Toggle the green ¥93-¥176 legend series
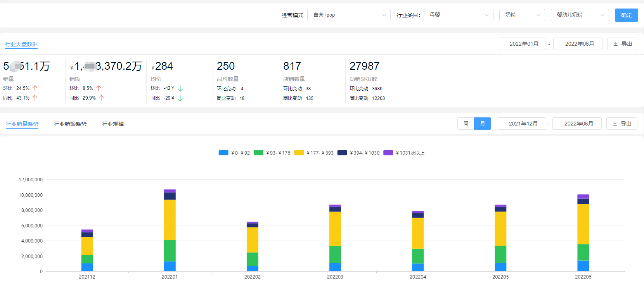The image size is (644, 289). point(259,153)
